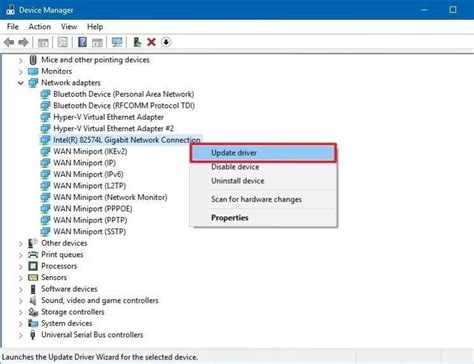Click the Device Manager title bar icon
474x364 pixels.
[x=10, y=10]
